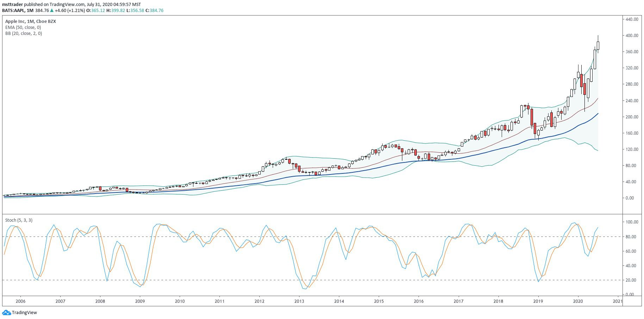Screen dimensions: 644x319
Task: Click the 400.00 price axis label
Action: pos(632,36)
